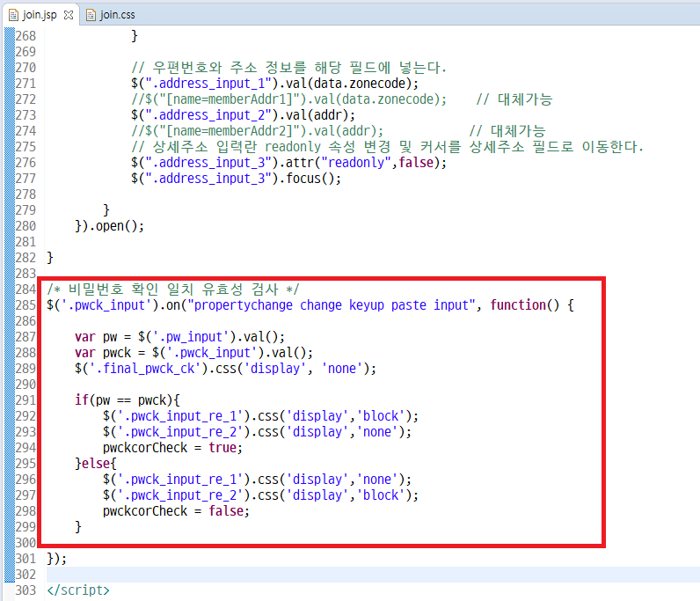
Task: Click if(pw == pwck) condition
Action: 128,400
